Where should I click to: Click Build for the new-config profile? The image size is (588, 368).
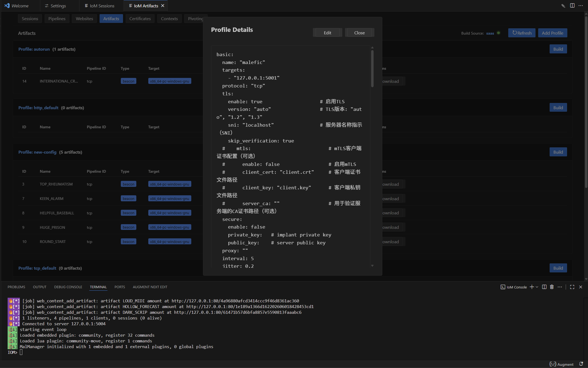point(558,152)
